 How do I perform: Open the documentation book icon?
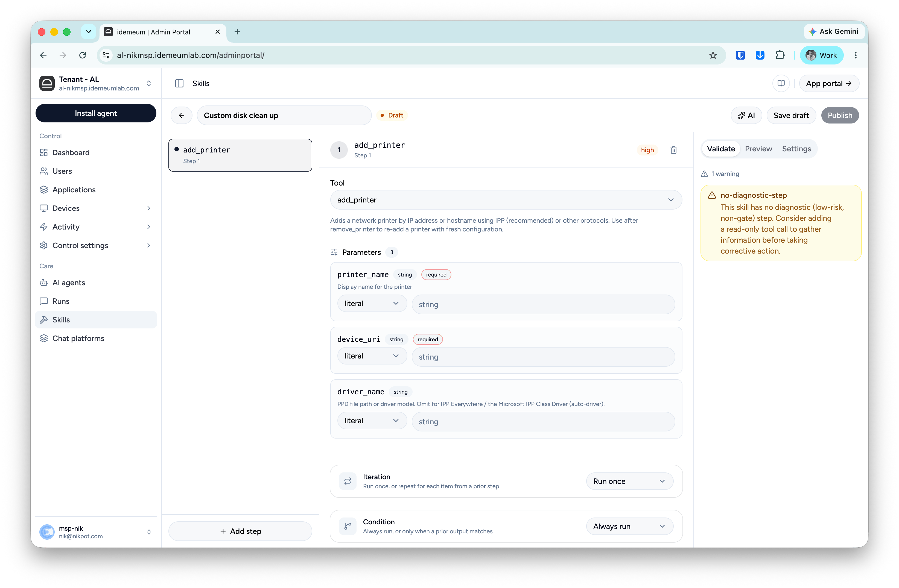pos(781,83)
